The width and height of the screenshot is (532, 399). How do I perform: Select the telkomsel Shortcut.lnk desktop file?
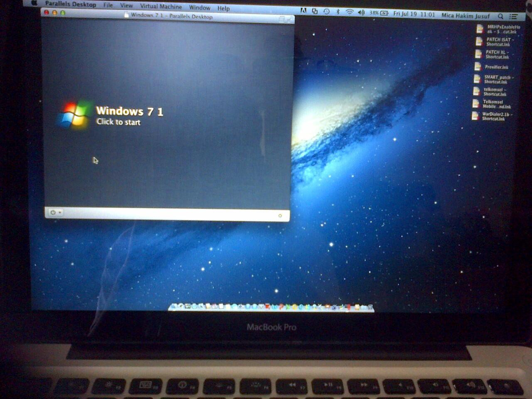[x=490, y=91]
